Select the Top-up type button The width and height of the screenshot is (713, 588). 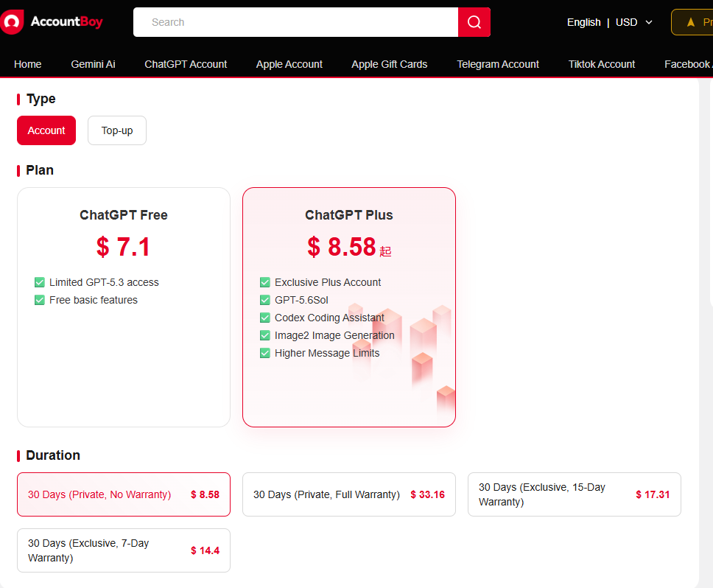117,130
